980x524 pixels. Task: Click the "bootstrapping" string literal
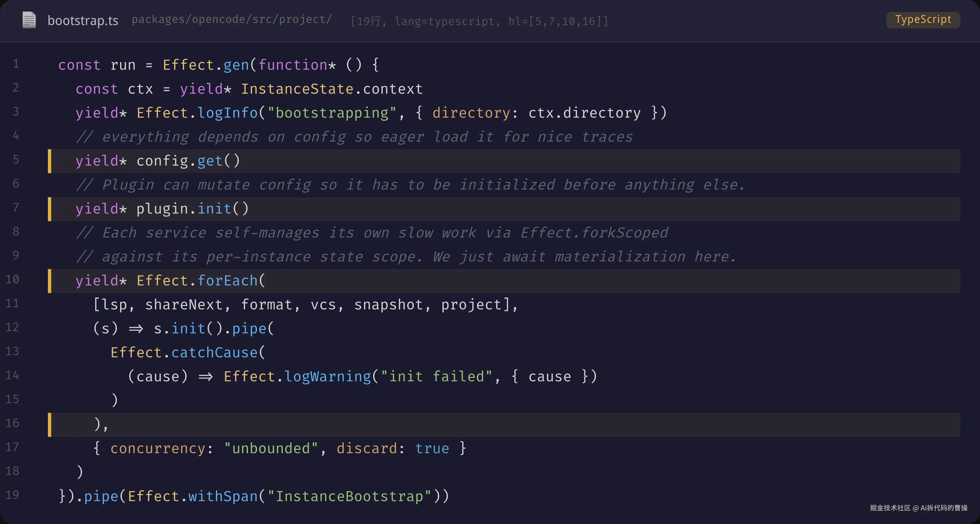[x=332, y=113]
